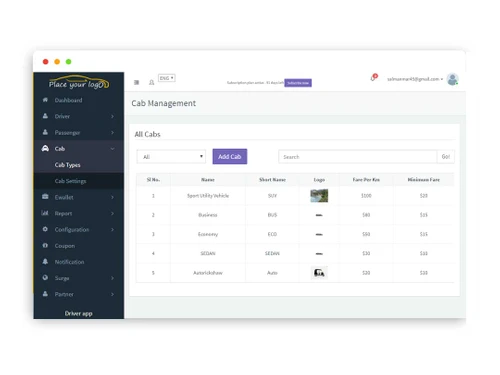
Task: Click the Sl No. column header
Action: point(153,180)
